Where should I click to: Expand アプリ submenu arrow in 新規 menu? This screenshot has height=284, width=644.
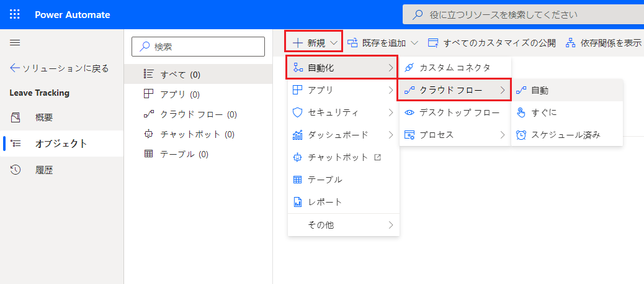[390, 90]
